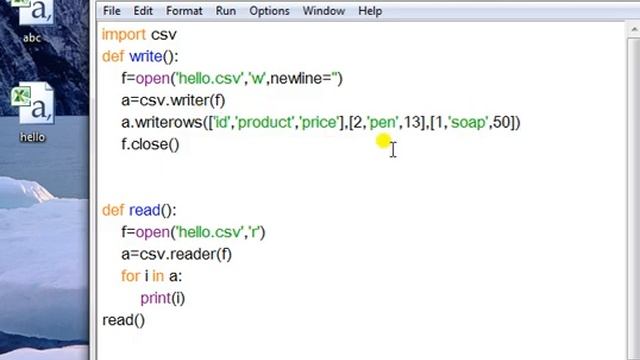Open the Options menu
Image resolution: width=640 pixels, height=360 pixels.
[x=269, y=11]
